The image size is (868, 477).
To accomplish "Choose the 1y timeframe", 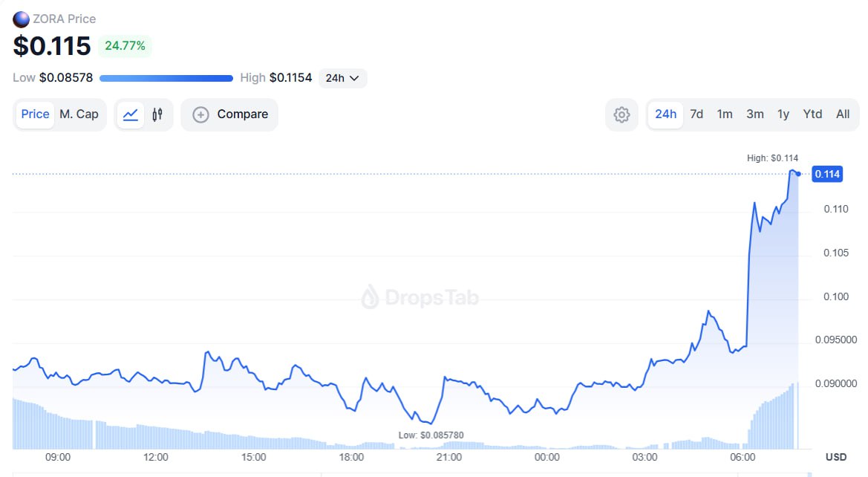I will [x=783, y=114].
